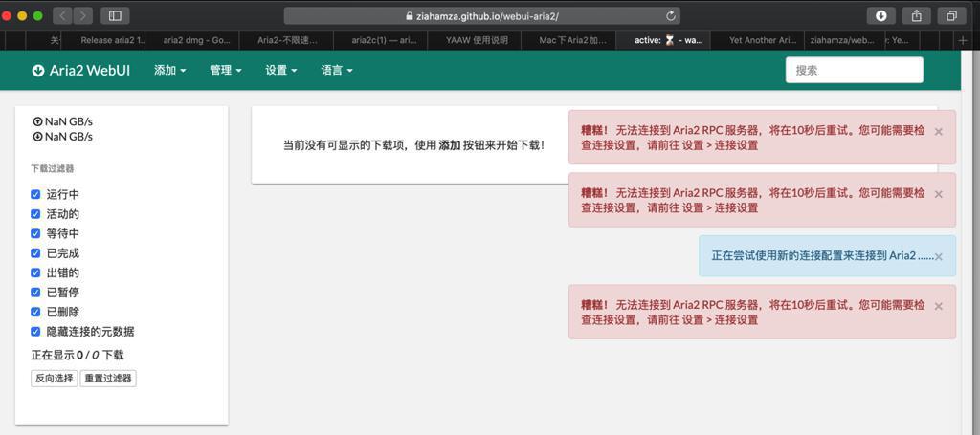The height and width of the screenshot is (435, 980).
Task: Uncheck the 已暂停 filter
Action: pyautogui.click(x=35, y=293)
